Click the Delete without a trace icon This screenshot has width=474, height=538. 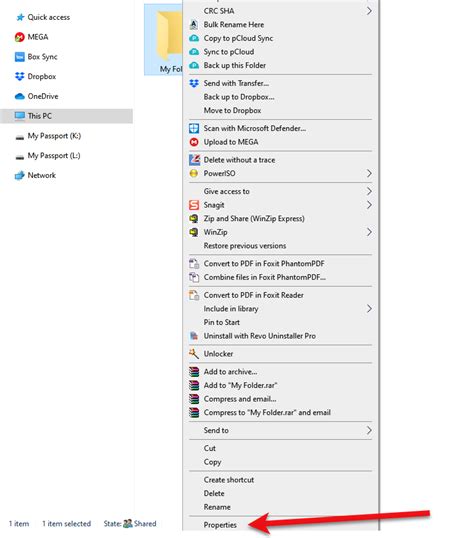194,160
